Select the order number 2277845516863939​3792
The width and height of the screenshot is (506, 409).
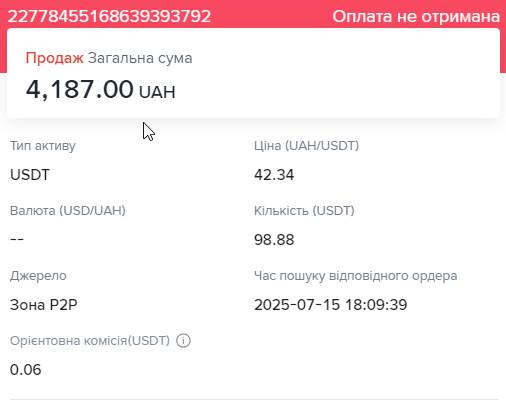point(109,16)
